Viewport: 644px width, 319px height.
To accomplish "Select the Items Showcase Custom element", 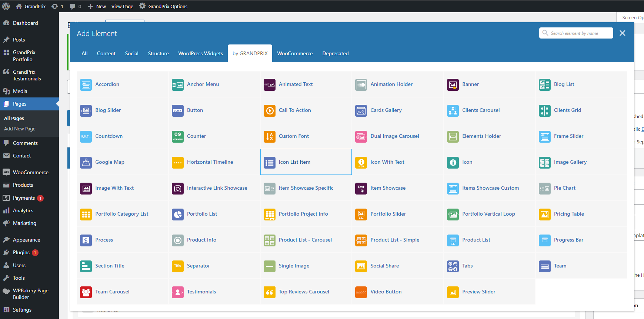I will click(x=489, y=188).
